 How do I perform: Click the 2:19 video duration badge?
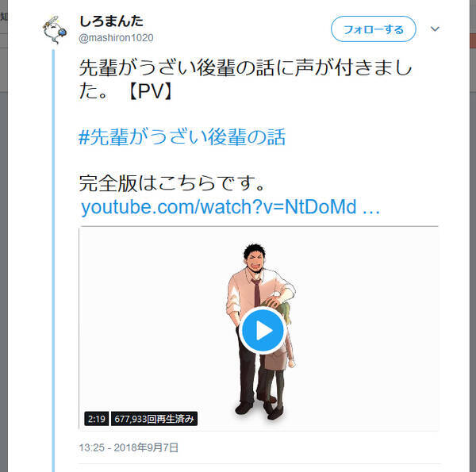96,419
